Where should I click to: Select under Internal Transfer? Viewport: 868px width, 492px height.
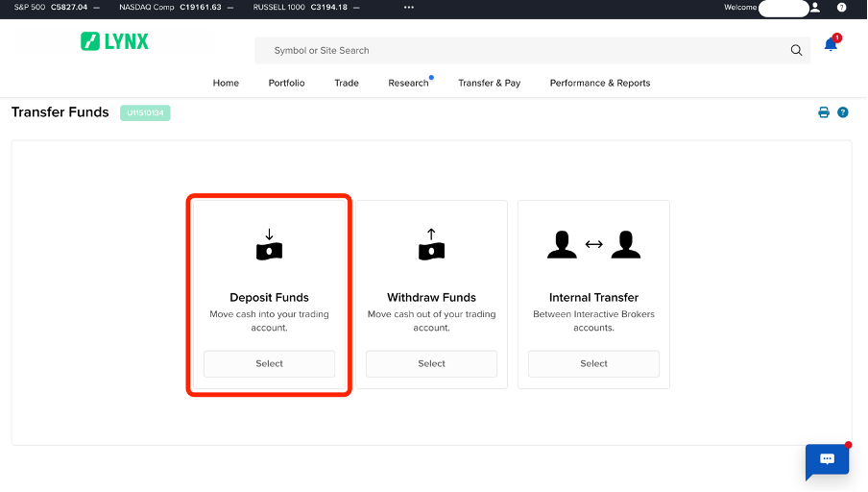593,363
